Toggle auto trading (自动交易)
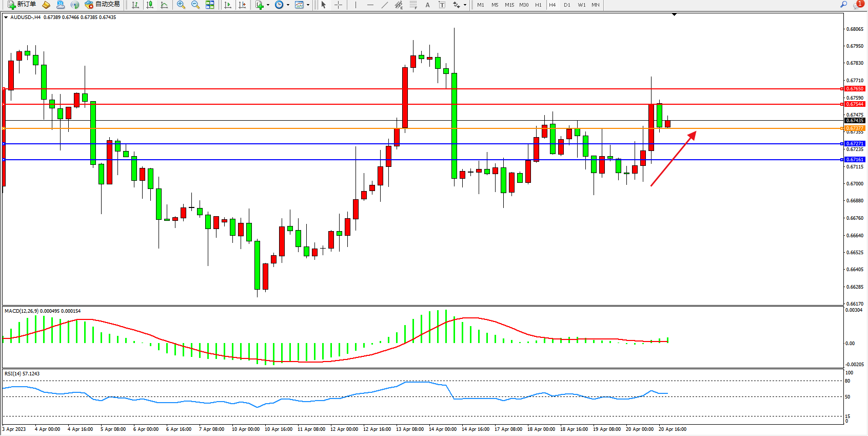868x436 pixels. tap(102, 5)
